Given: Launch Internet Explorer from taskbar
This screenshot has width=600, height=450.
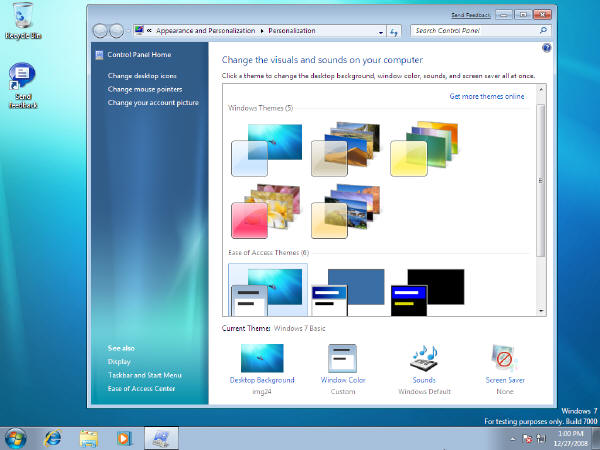Looking at the screenshot, I should point(53,439).
